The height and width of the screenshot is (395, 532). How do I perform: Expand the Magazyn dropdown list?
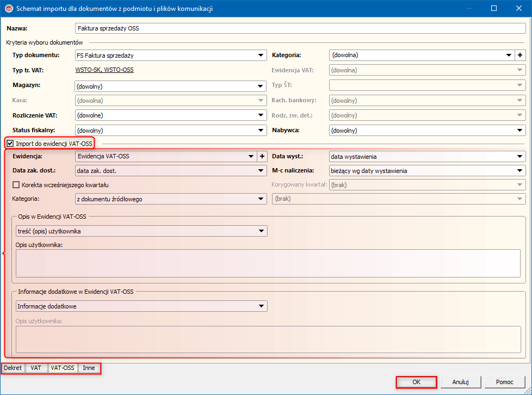coord(261,86)
